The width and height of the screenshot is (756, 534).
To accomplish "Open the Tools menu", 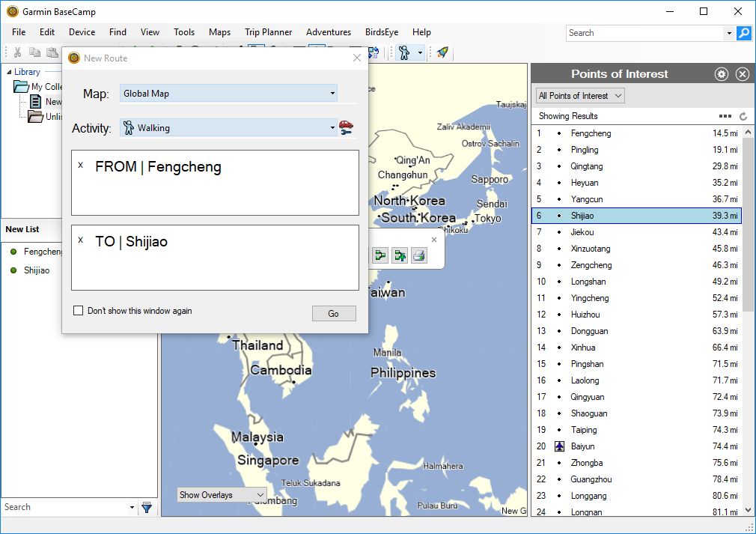I will coord(184,32).
